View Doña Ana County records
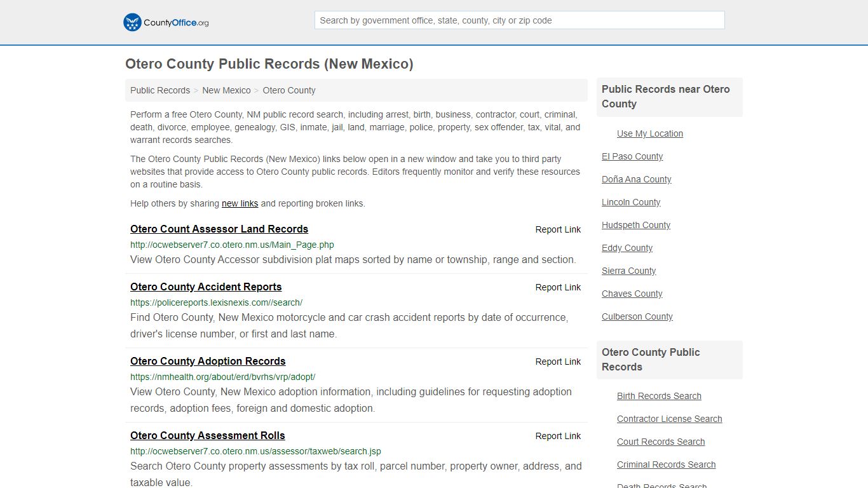 pyautogui.click(x=637, y=179)
